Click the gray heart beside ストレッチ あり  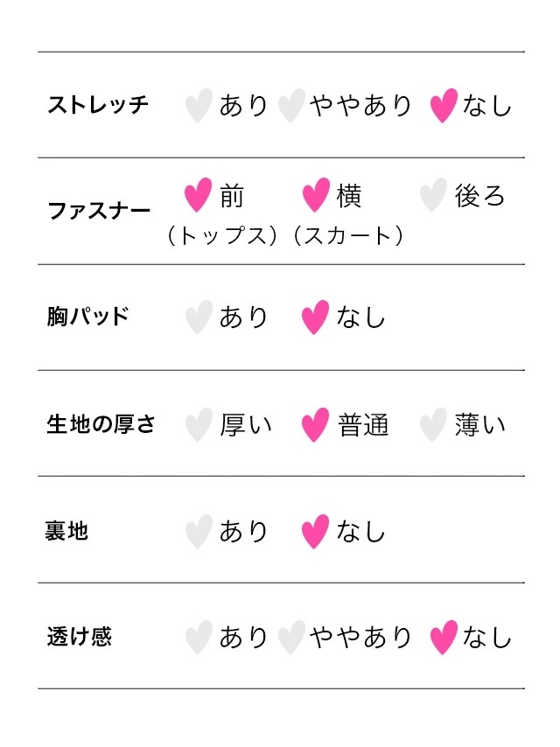pyautogui.click(x=199, y=105)
